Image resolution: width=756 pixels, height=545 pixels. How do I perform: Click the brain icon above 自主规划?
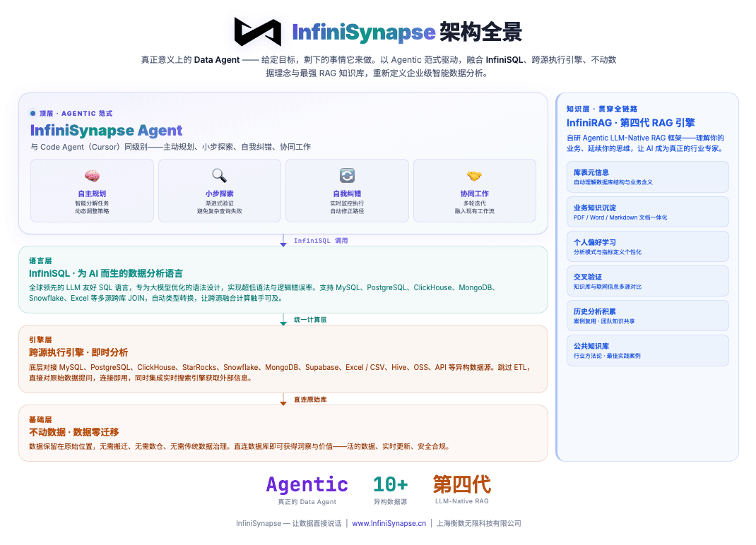(x=92, y=176)
